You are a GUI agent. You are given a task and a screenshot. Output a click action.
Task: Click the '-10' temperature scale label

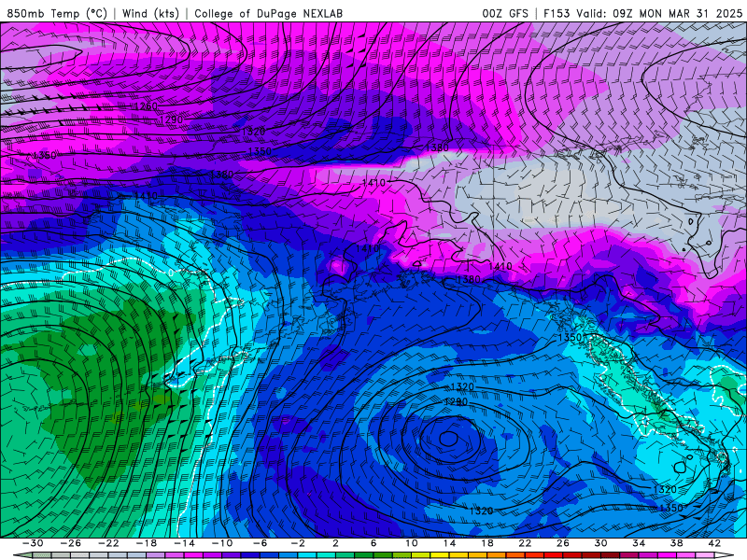(222, 543)
